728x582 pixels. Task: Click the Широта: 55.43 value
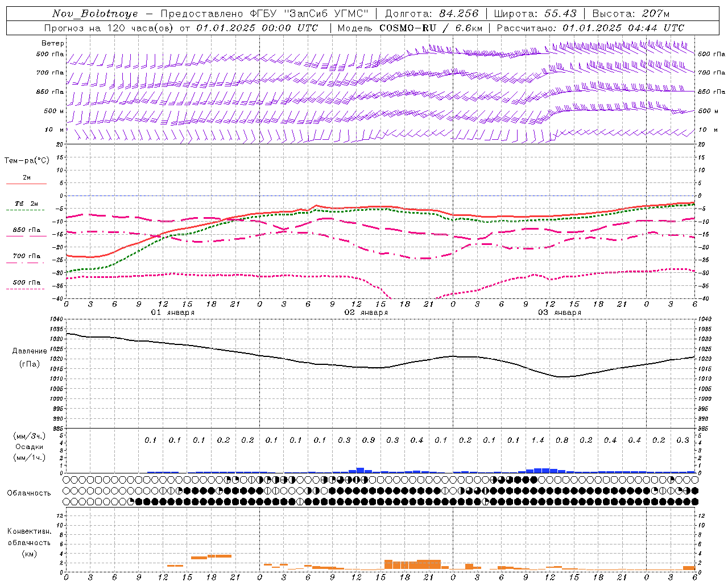535,14
